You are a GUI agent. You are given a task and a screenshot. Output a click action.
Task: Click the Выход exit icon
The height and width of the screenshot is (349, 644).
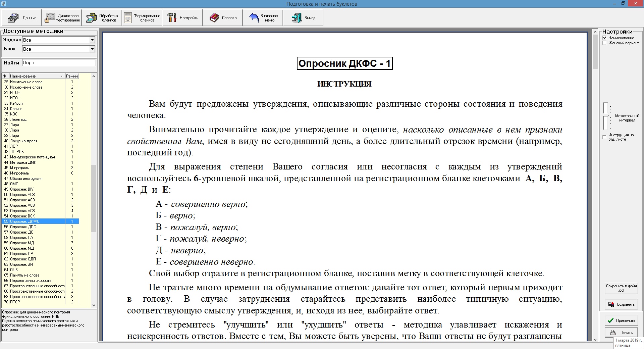tap(297, 18)
